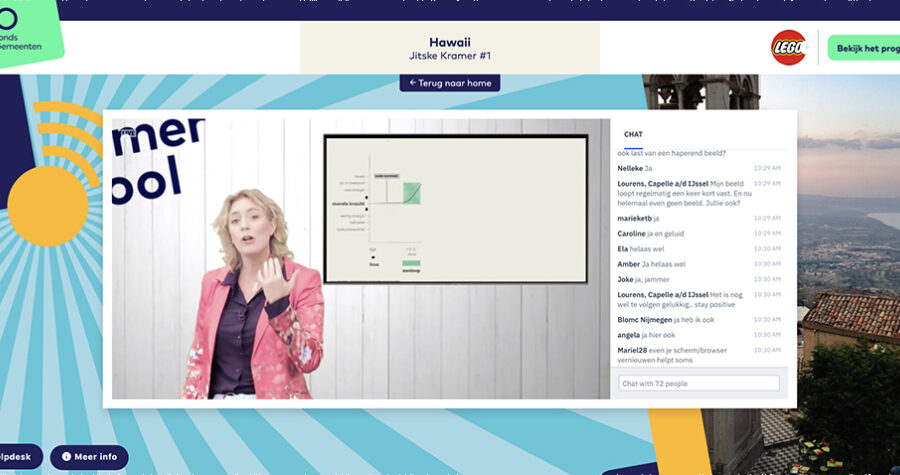
Task: Click angela's message 'ja hier ook'
Action: point(699,334)
